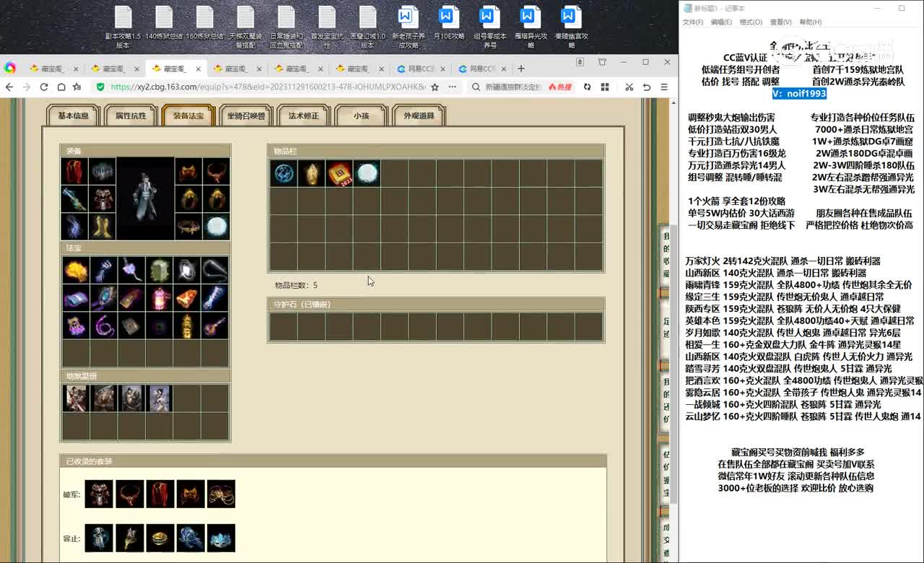Viewport: 924px width, 563px height.
Task: Select the purple whip 法宝 icon
Action: point(103,325)
